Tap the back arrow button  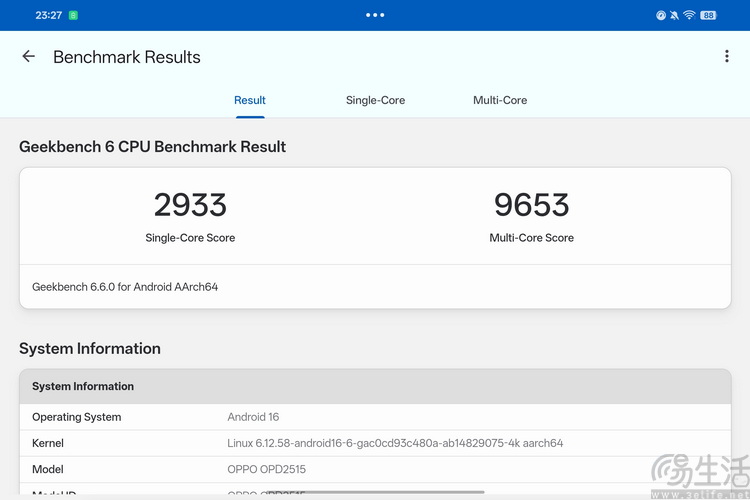coord(28,57)
